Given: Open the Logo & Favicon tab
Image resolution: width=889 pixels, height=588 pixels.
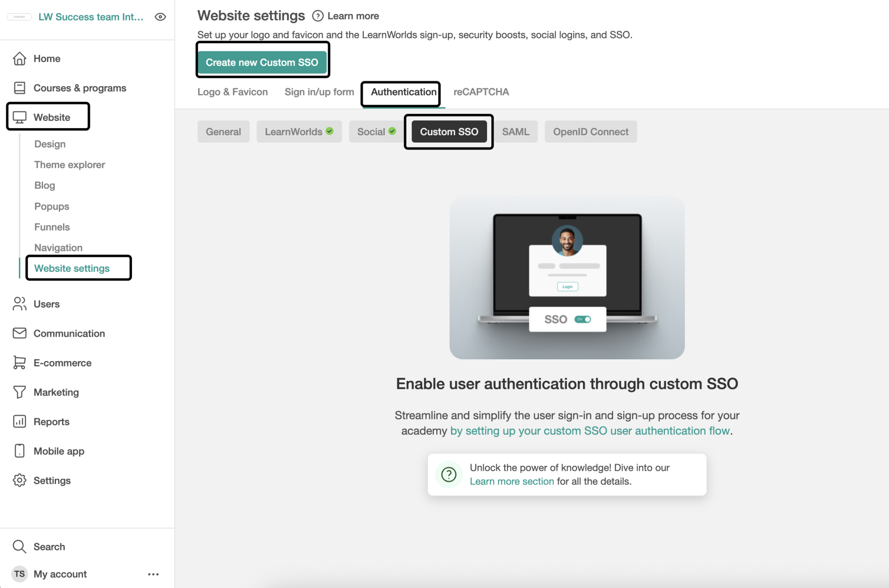Looking at the screenshot, I should tap(232, 92).
